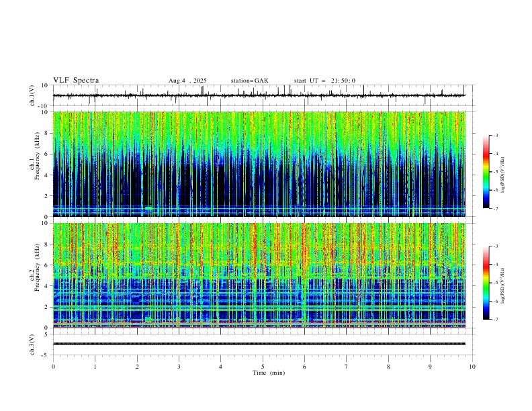Screen dimensions: 532x411
Task: Click the 'ch.1(V)' waveform axis label
Action: 32,95
